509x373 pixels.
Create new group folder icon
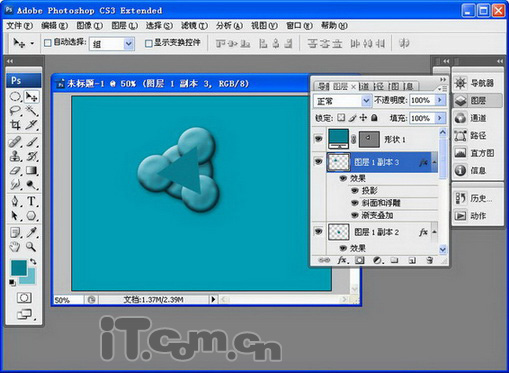(x=395, y=260)
